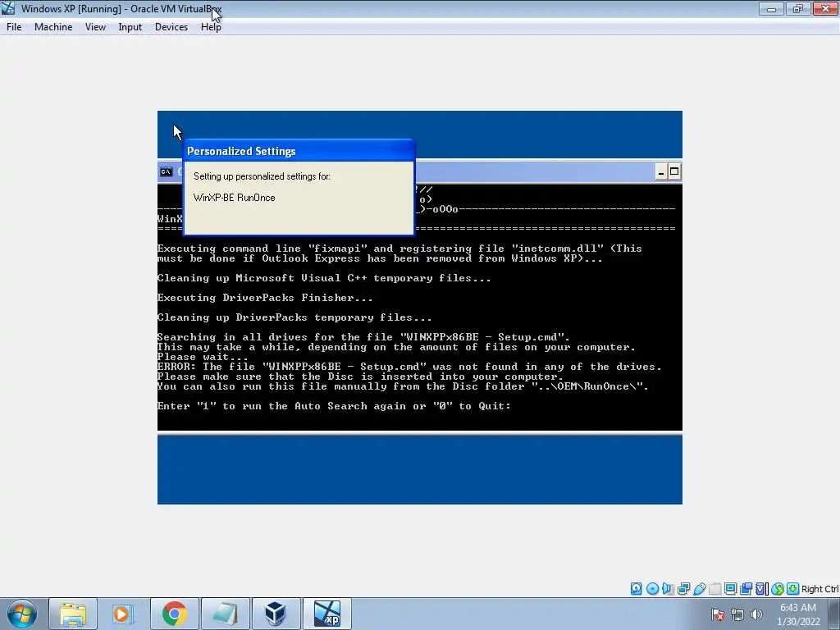The width and height of the screenshot is (840, 630).
Task: Click the audio indicator icon
Action: [668, 589]
